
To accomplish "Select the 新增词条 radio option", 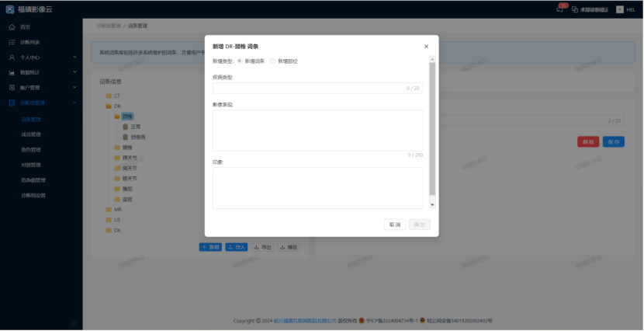I will coord(240,61).
